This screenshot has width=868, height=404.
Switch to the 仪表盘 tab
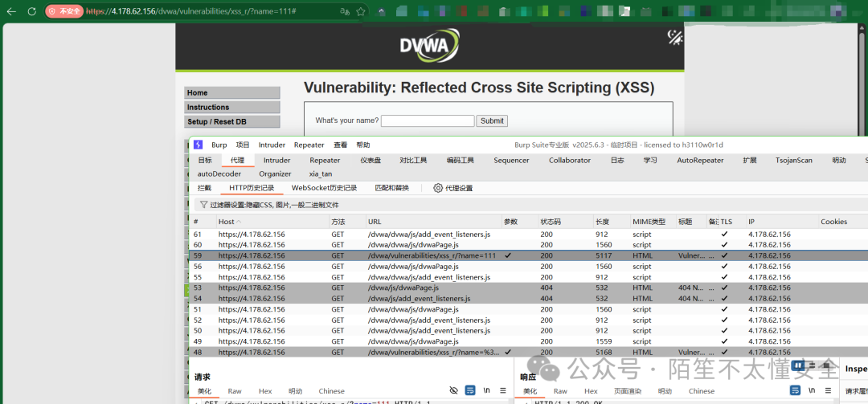(x=371, y=161)
